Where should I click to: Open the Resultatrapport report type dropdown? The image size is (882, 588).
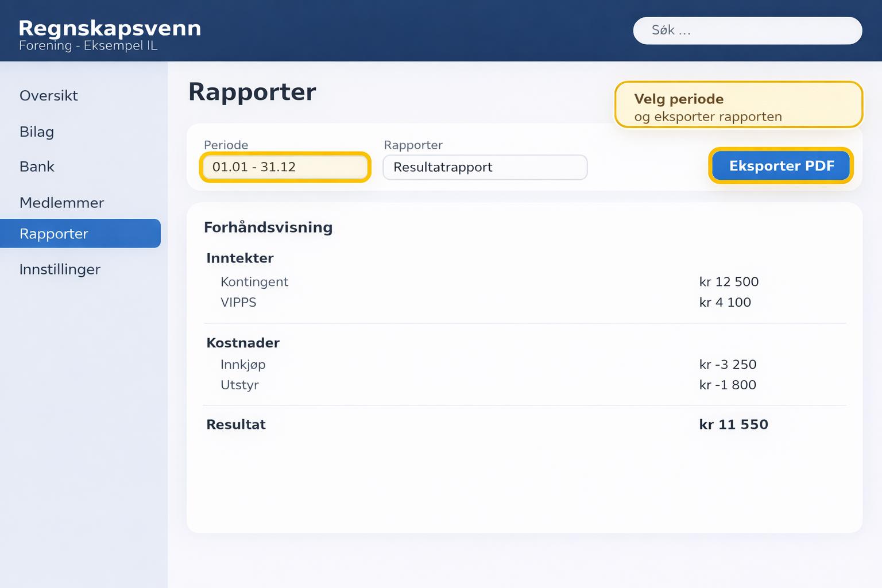pyautogui.click(x=485, y=167)
